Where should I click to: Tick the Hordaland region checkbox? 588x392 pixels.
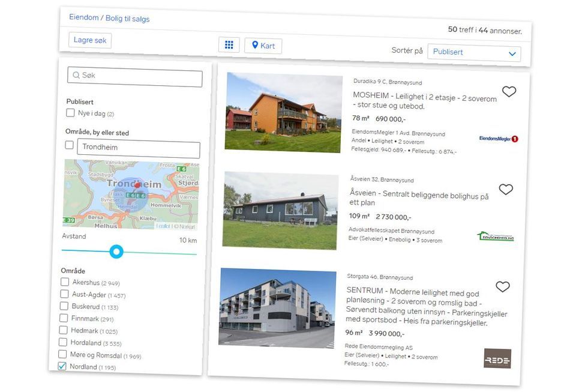pos(64,342)
